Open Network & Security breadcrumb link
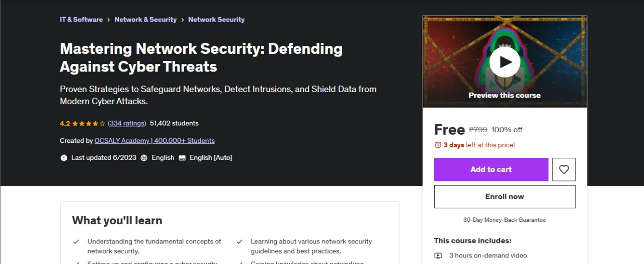 (x=145, y=20)
